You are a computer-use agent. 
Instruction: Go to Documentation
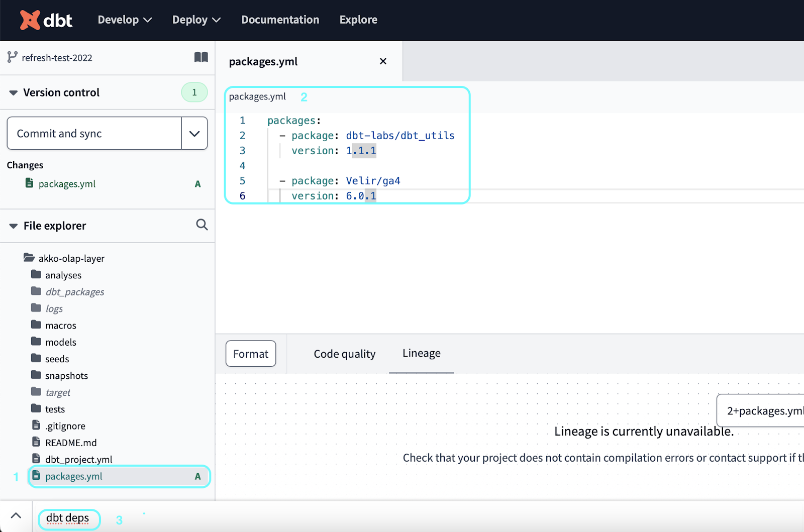click(280, 20)
